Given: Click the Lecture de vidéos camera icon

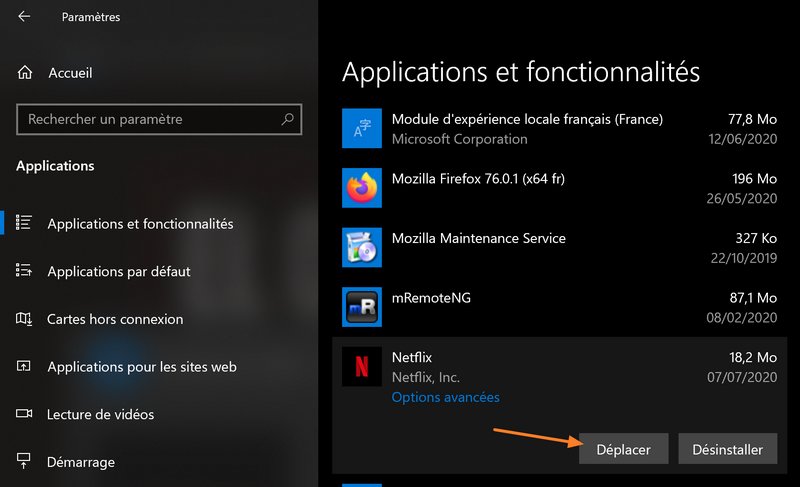Looking at the screenshot, I should [23, 414].
